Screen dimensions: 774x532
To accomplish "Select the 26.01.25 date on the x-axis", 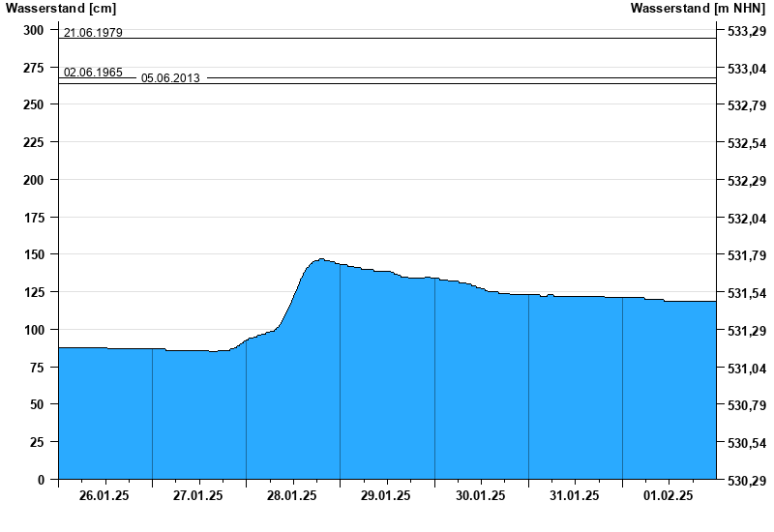I will pos(105,495).
